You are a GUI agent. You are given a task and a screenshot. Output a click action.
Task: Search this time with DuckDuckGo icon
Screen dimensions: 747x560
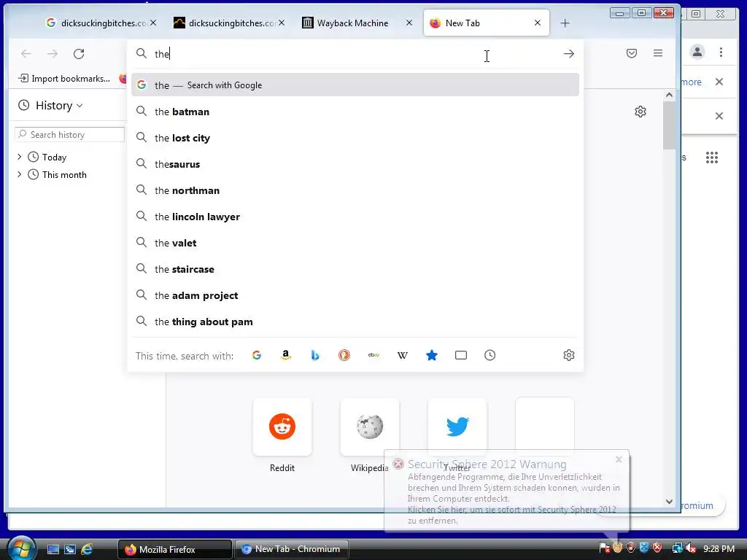[x=344, y=355]
